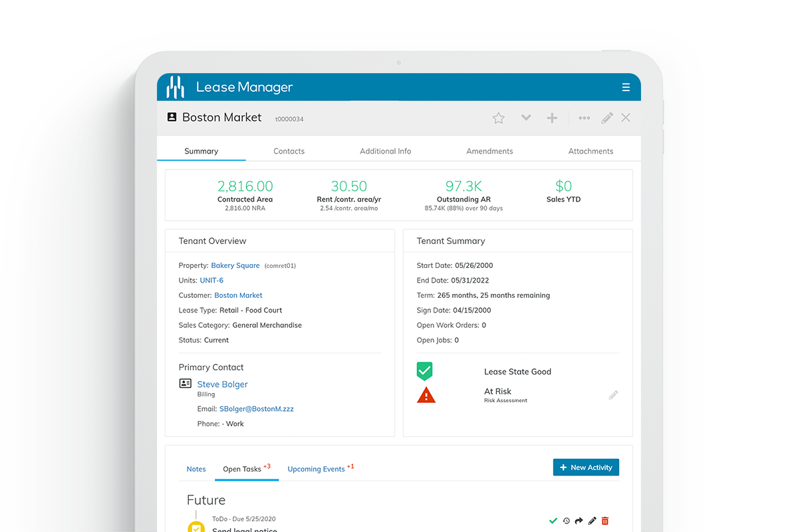Click the '265 months, 25 months remaining' term

click(493, 295)
